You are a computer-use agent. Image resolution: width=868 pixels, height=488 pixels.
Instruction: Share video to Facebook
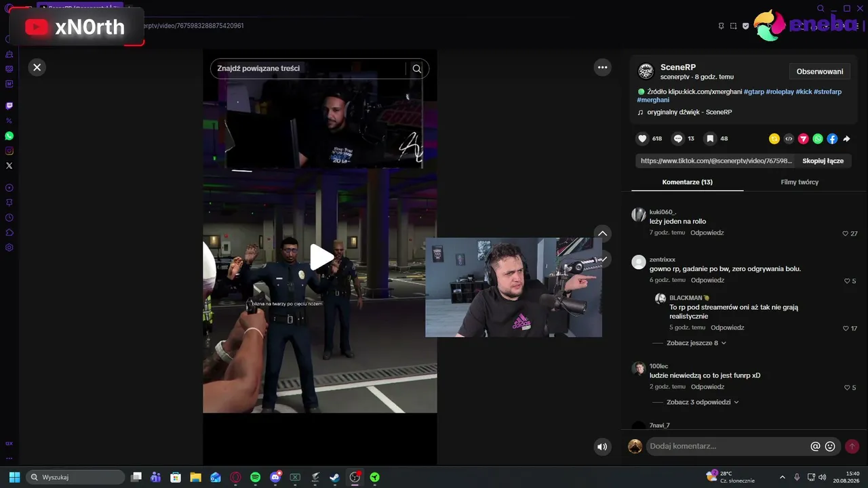(x=832, y=139)
